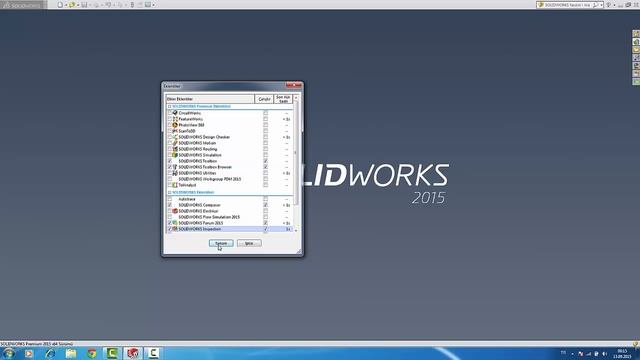Image resolution: width=640 pixels, height=360 pixels.
Task: Uncheck SOLIDWORKS Composer active checkbox
Action: 170,205
